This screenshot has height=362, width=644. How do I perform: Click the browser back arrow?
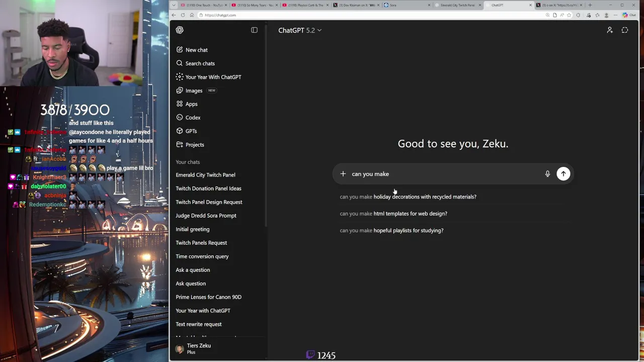pos(174,15)
